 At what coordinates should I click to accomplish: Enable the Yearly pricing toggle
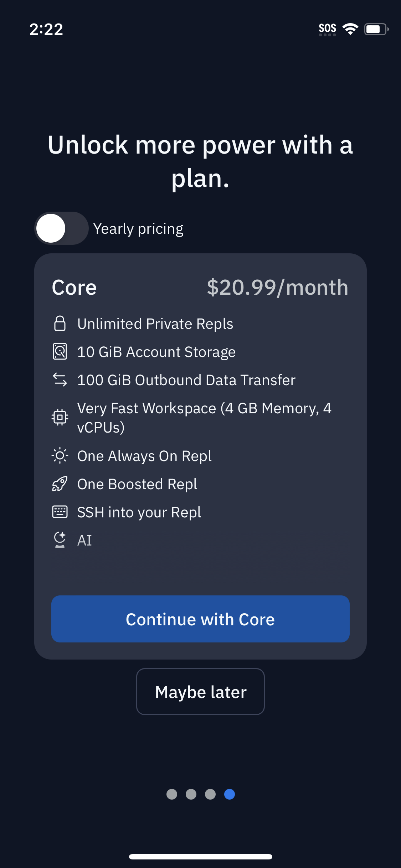[61, 228]
